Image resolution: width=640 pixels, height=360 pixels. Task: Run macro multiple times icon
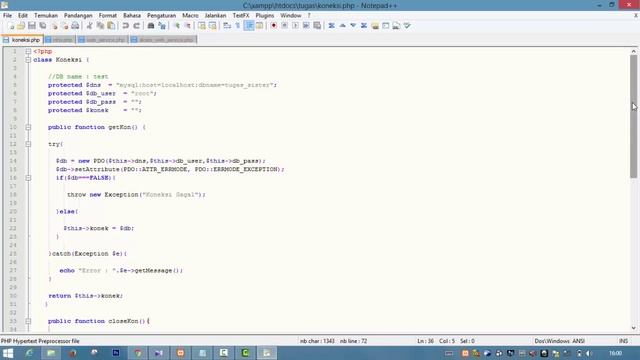pos(306,26)
